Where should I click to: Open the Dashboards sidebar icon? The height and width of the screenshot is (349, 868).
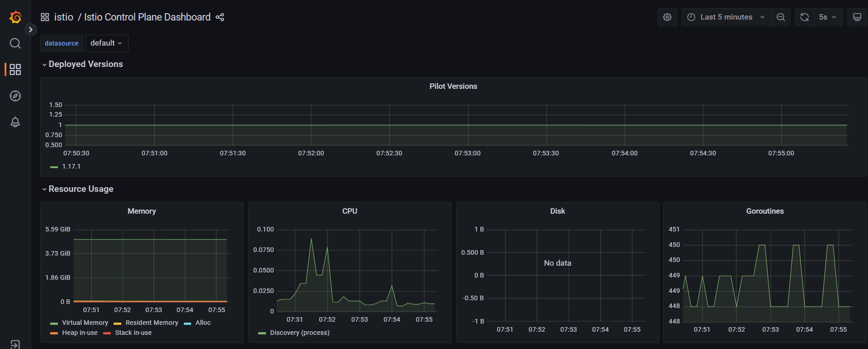pos(15,69)
